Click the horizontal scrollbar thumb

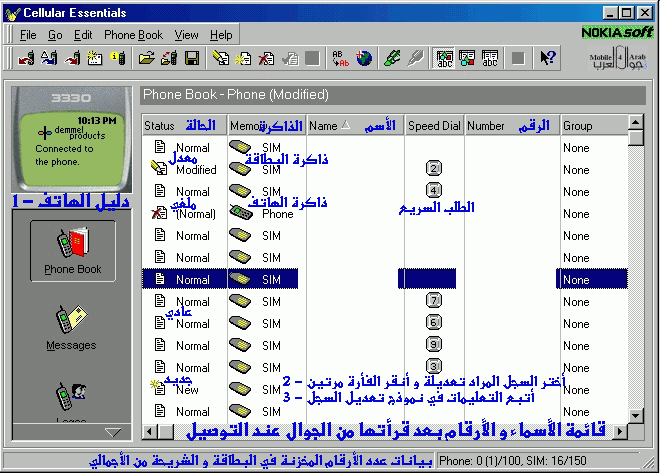(167, 431)
